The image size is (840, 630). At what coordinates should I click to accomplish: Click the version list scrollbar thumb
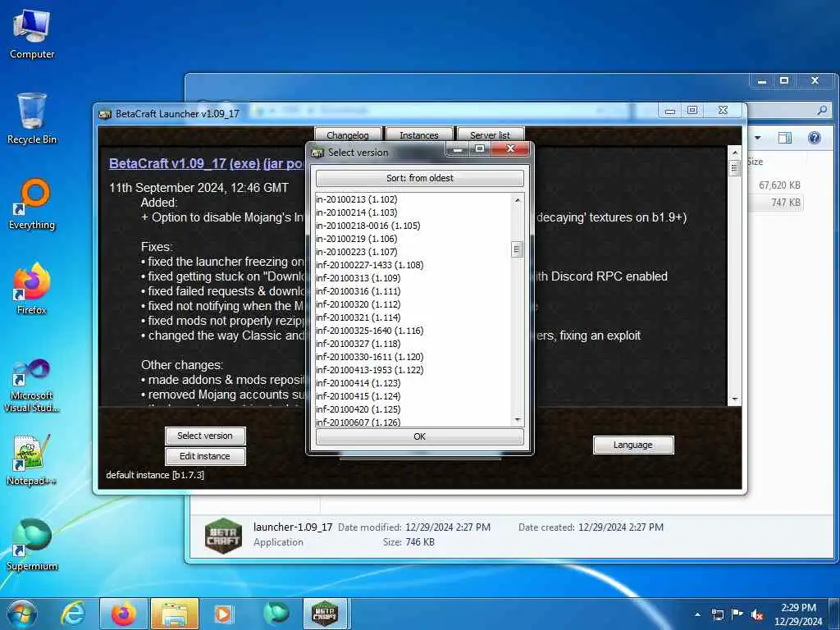pos(517,249)
